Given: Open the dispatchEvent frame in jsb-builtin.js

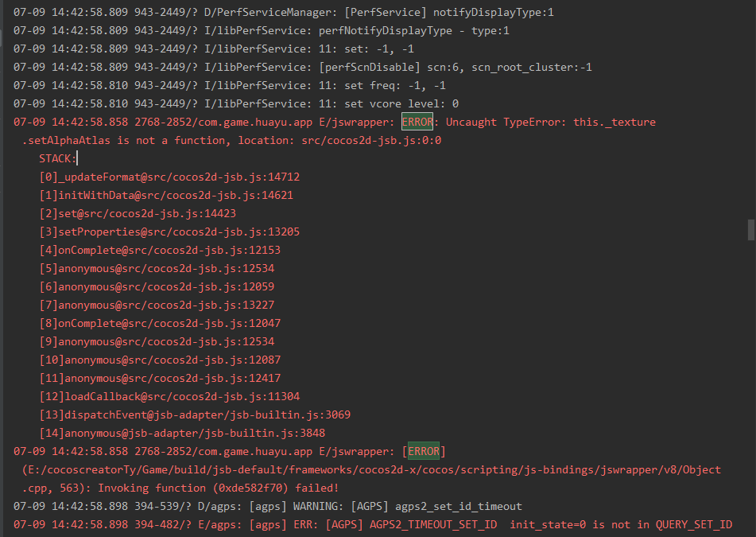Looking at the screenshot, I should click(195, 414).
